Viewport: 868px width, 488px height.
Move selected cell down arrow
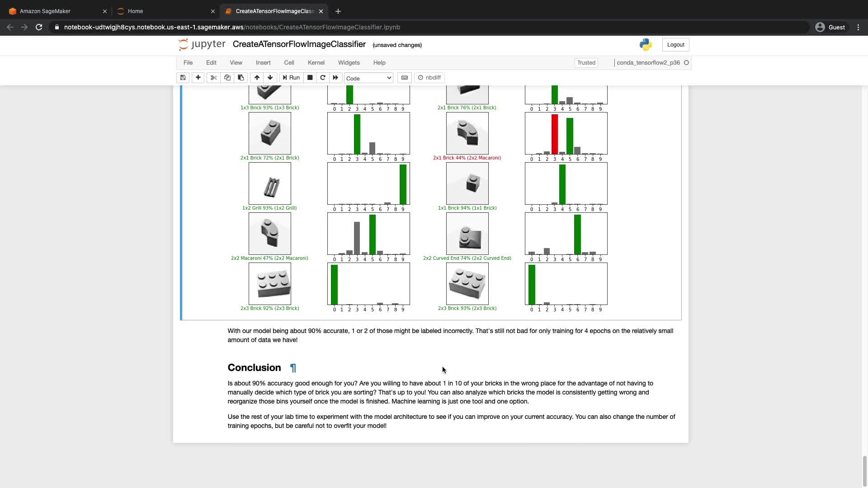coord(270,78)
